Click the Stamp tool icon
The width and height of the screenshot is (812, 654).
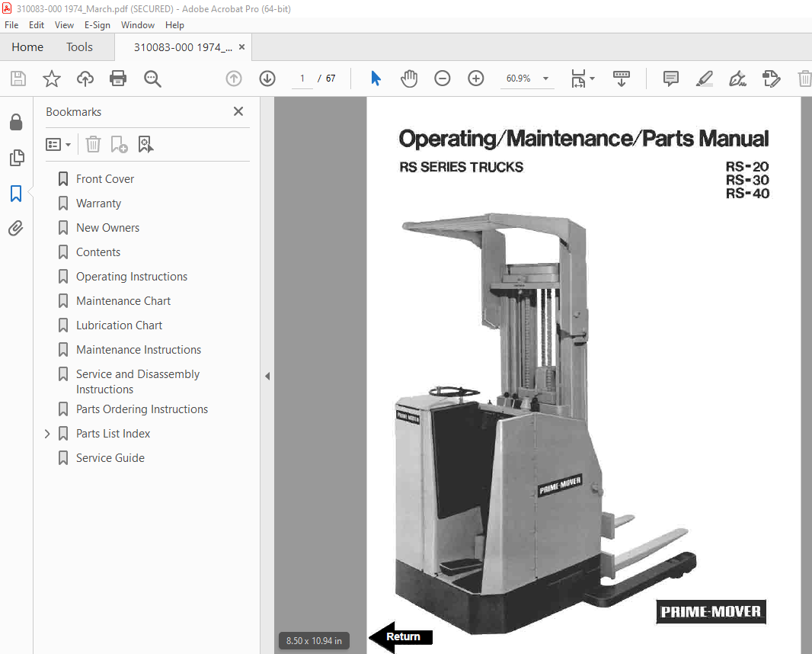click(771, 79)
